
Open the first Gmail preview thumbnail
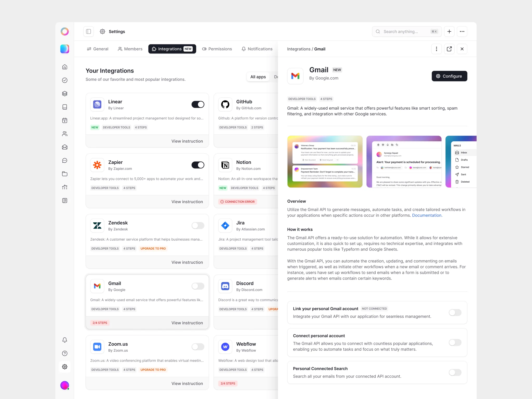tap(325, 162)
